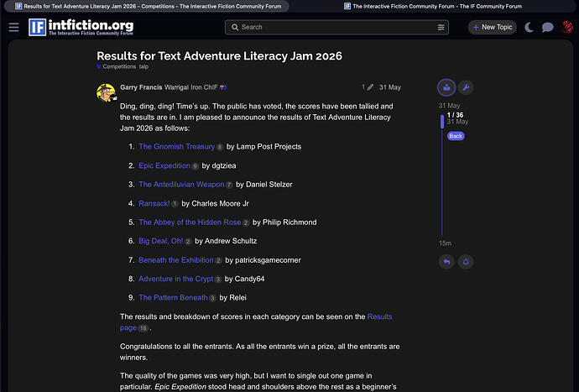Open the topic admin wrench menu

(466, 87)
